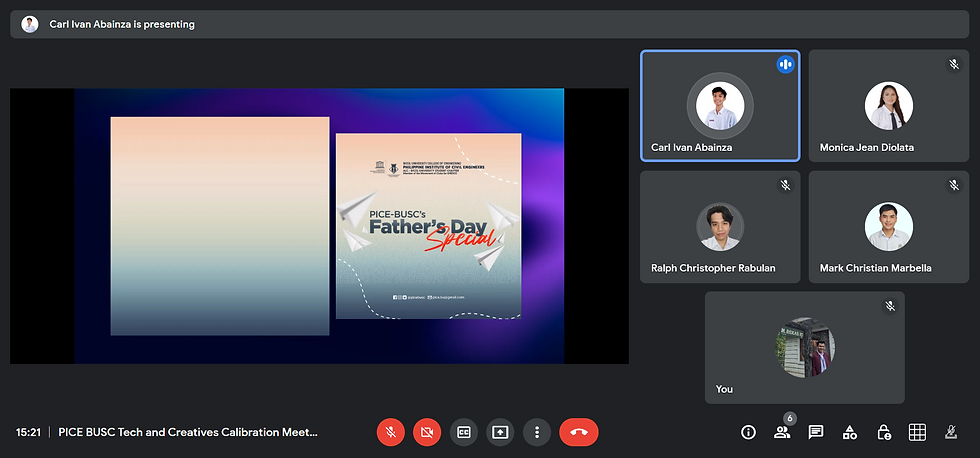Click the Father's Day Special slide
Viewport: 980px width, 458px height.
click(x=428, y=226)
